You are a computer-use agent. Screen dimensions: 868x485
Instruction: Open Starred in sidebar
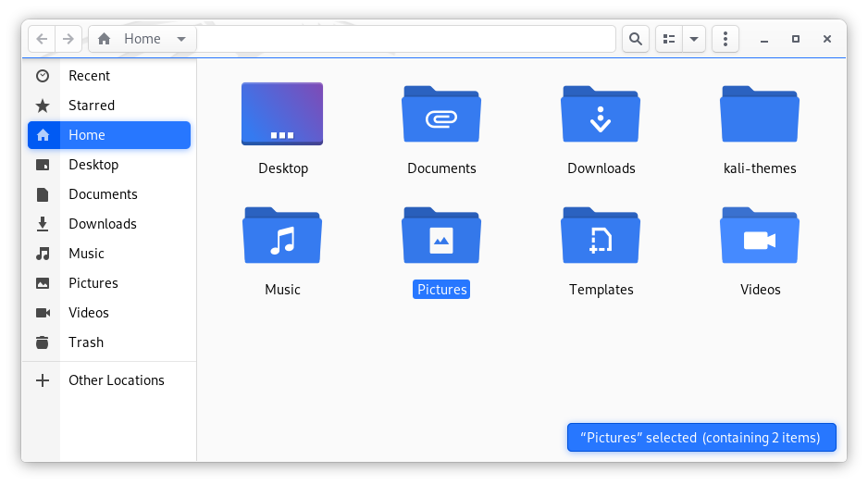coord(92,106)
